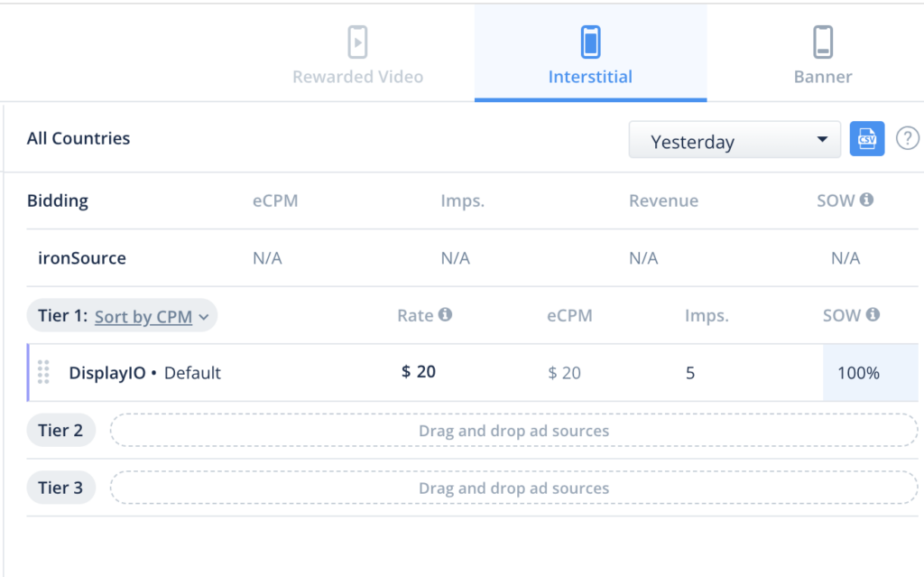Click the Rate info icon

point(446,314)
